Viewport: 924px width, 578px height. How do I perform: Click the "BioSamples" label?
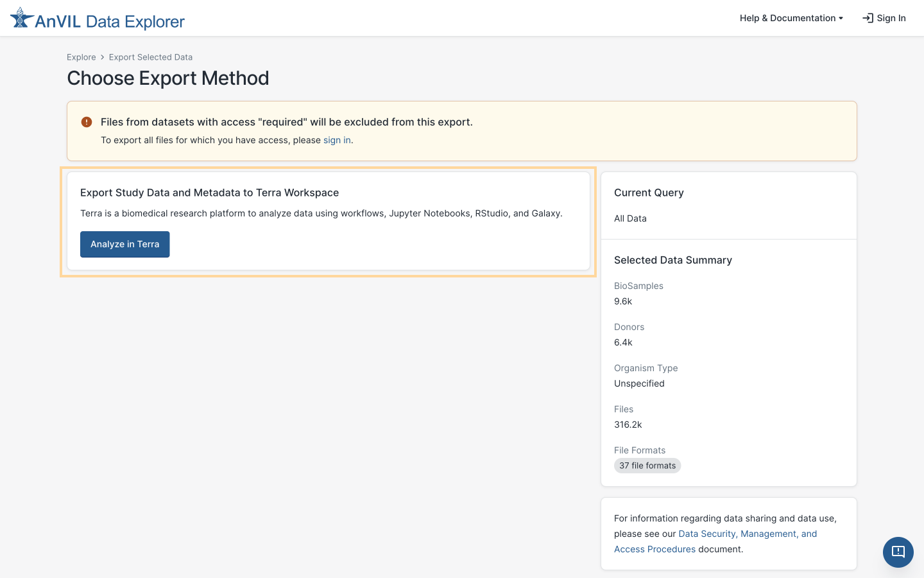pyautogui.click(x=638, y=286)
